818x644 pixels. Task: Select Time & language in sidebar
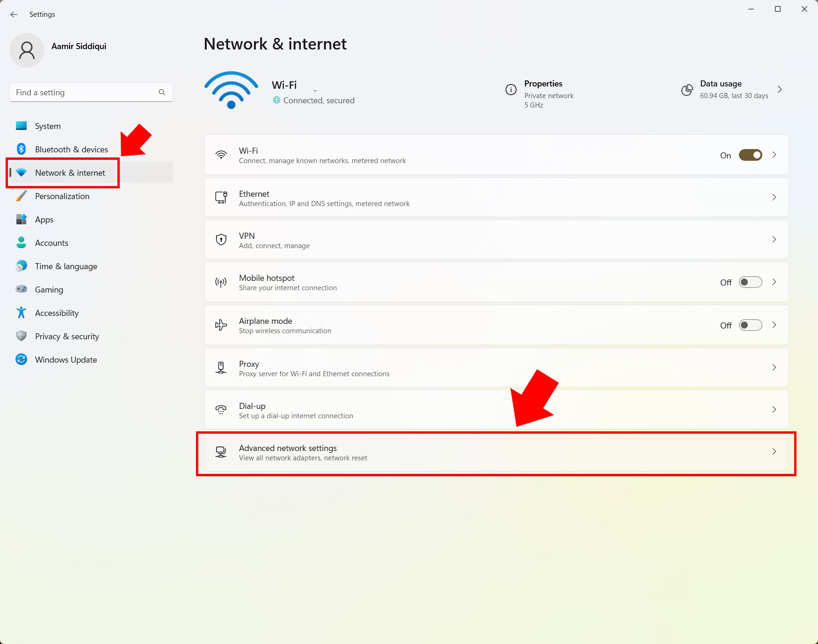tap(66, 266)
